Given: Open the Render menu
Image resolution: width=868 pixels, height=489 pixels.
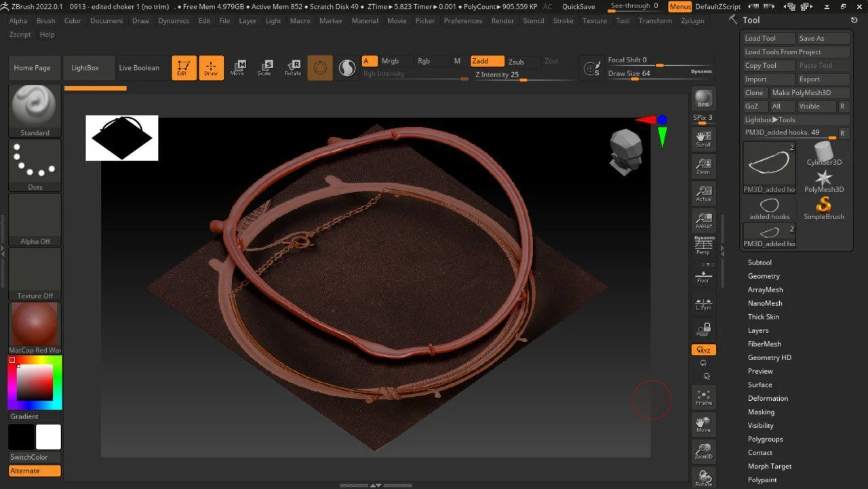Looking at the screenshot, I should pos(502,21).
